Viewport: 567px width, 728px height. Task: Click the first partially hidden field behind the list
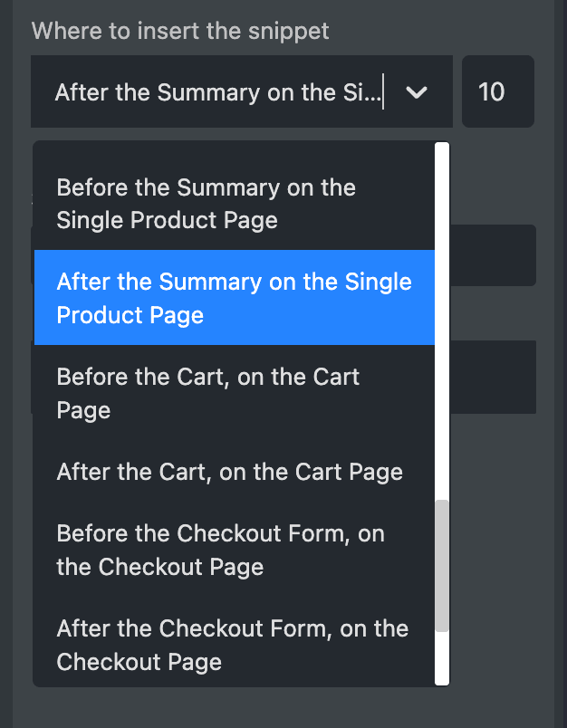492,255
